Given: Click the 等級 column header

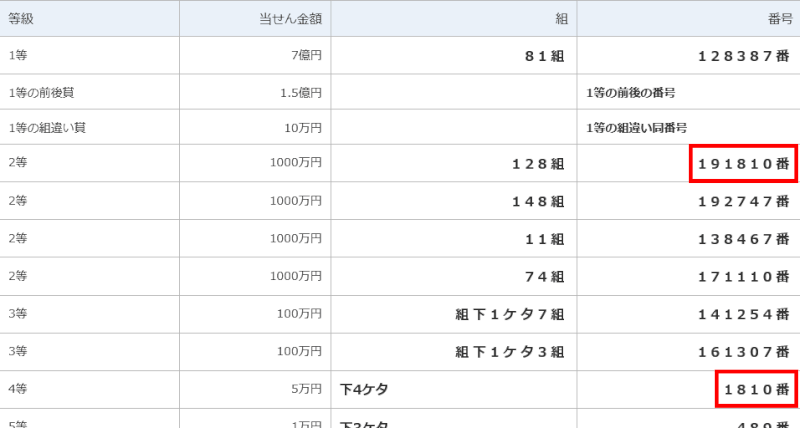Looking at the screenshot, I should point(21,19).
